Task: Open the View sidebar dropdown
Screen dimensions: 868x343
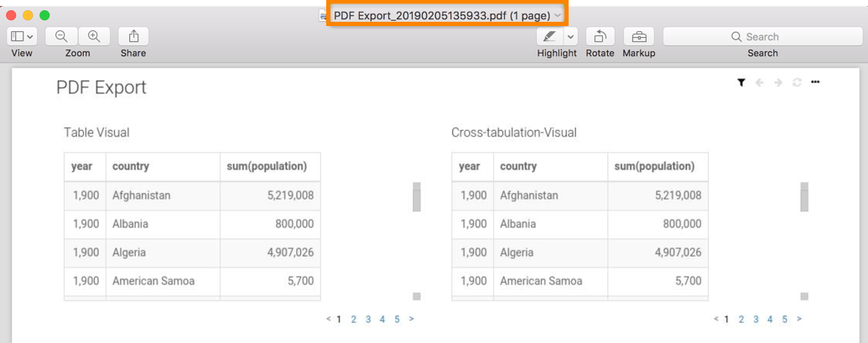Action: tap(22, 36)
